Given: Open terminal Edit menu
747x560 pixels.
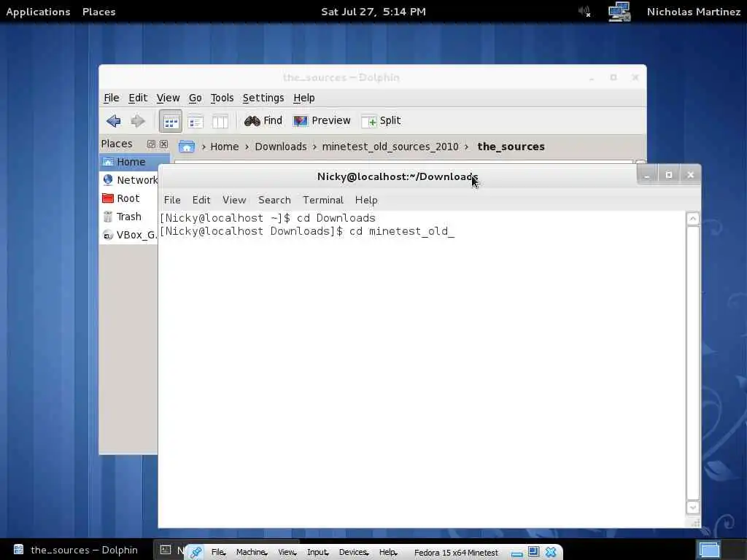Looking at the screenshot, I should 201,200.
